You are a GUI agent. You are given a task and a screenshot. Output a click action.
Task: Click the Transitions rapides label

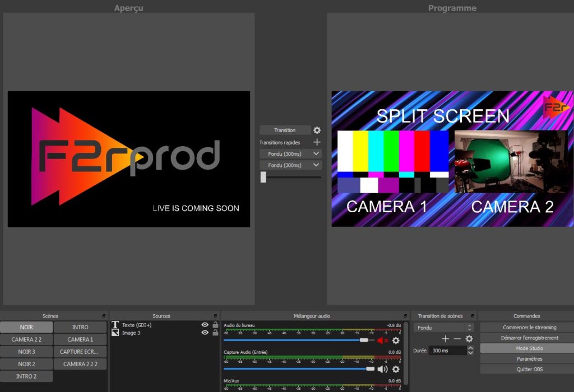click(x=280, y=143)
